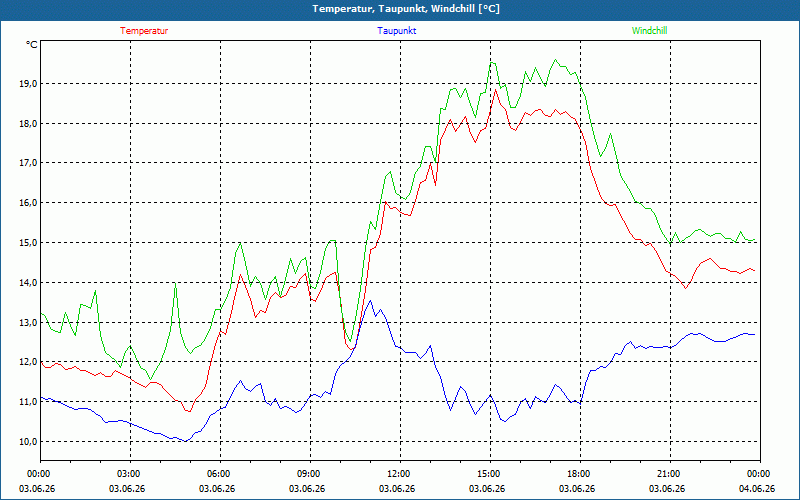The width and height of the screenshot is (800, 500).
Task: Click the 18:00 time label on x-axis
Action: tap(577, 474)
